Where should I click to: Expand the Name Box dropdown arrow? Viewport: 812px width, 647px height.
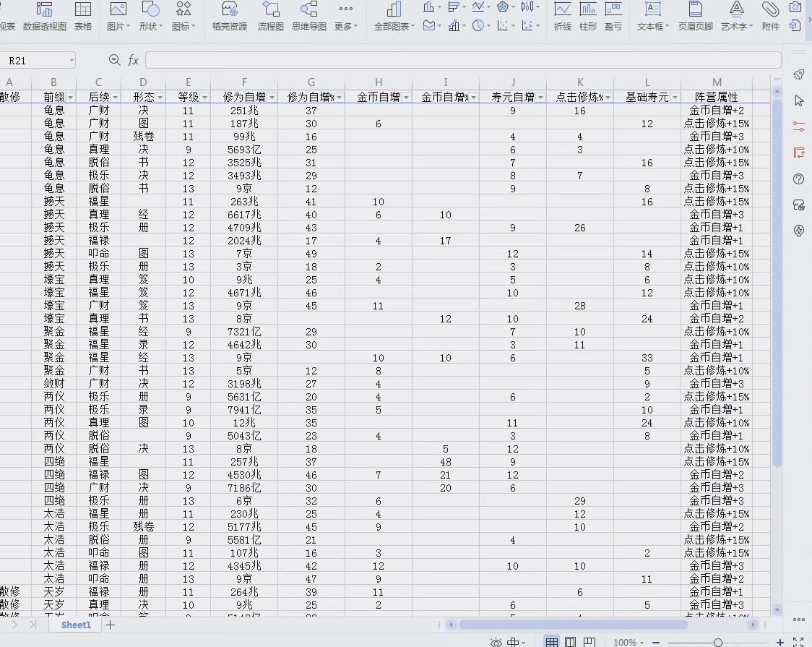72,61
